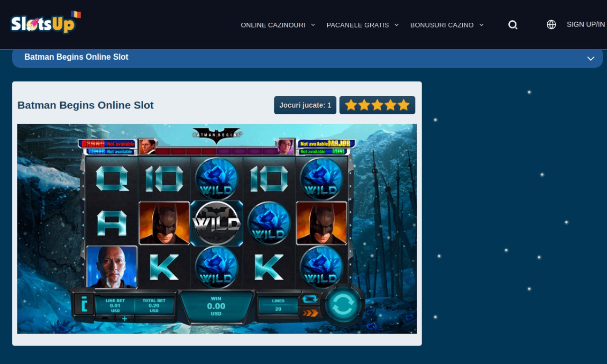The image size is (607, 364).
Task: Click the Scarecrow portrait with glasses
Action: [286, 146]
